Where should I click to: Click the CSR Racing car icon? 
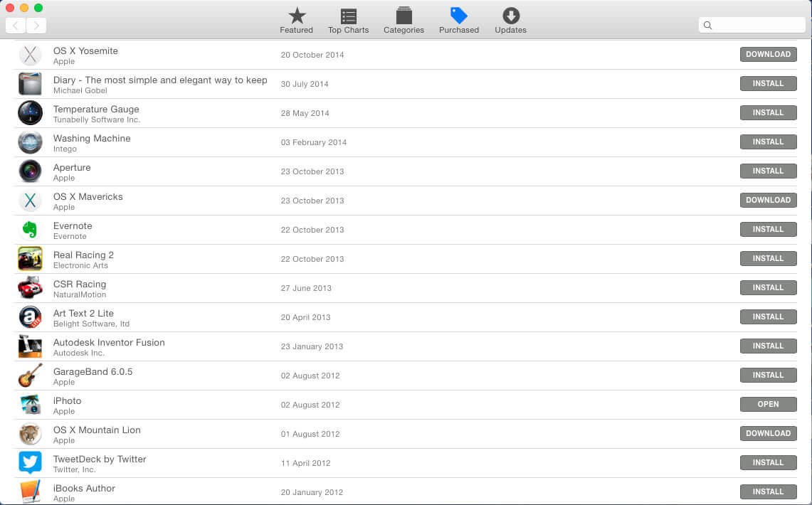(30, 287)
